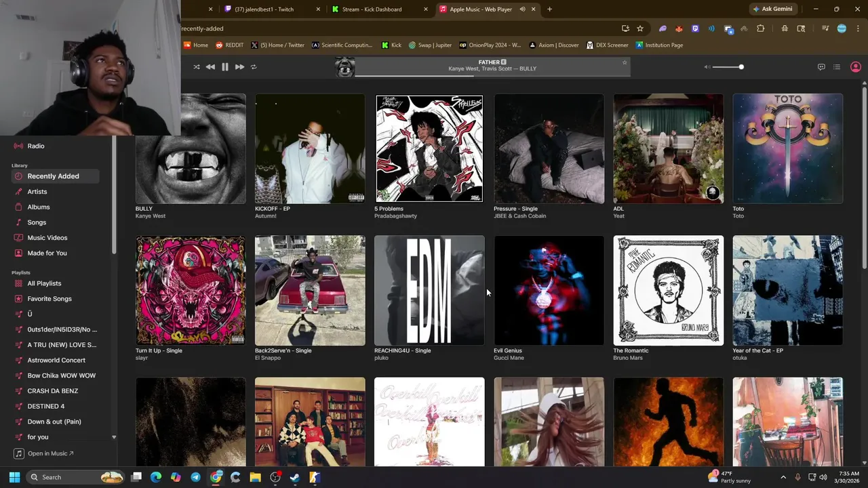Mute the Apple Music tab audio icon
Screen dimensions: 868x488
pyautogui.click(x=522, y=9)
